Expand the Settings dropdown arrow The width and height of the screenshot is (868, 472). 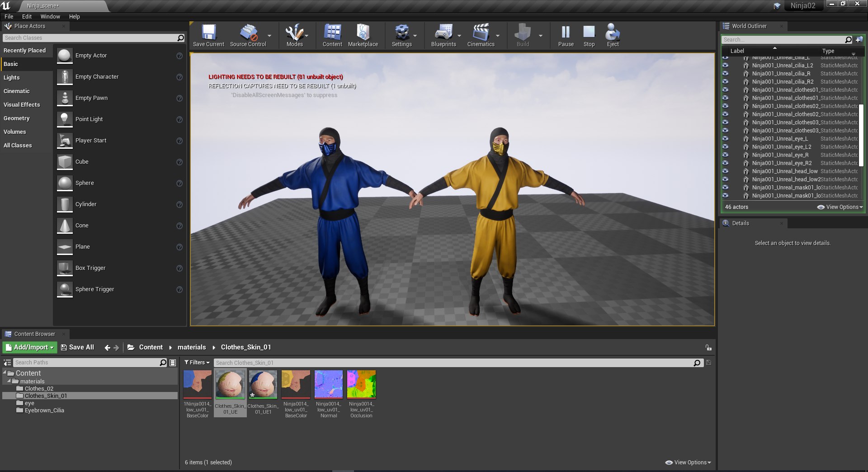[415, 36]
